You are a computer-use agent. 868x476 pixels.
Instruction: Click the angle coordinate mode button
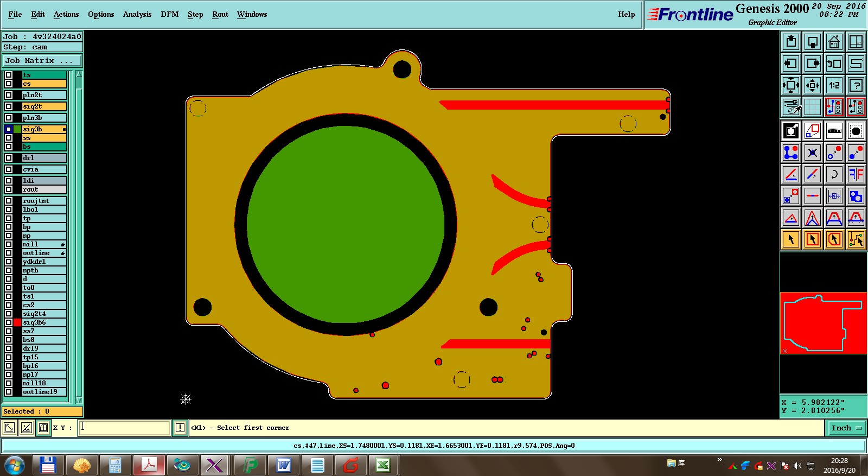point(27,428)
